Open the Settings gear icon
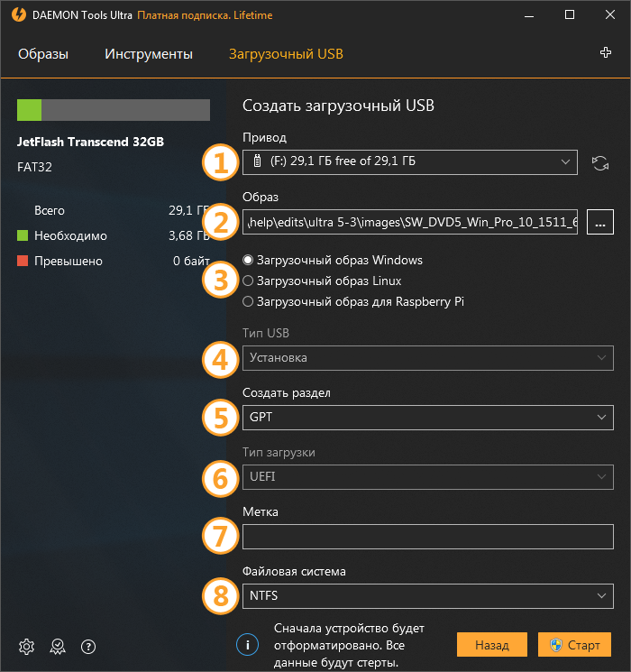 [26, 646]
